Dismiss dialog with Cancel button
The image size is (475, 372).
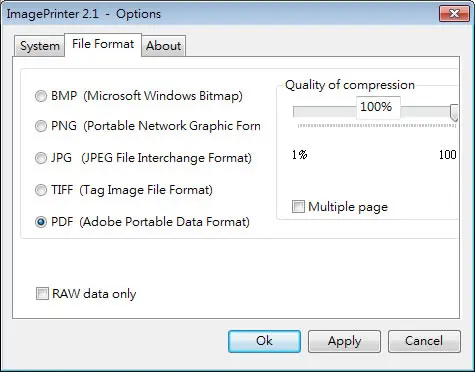pyautogui.click(x=424, y=341)
